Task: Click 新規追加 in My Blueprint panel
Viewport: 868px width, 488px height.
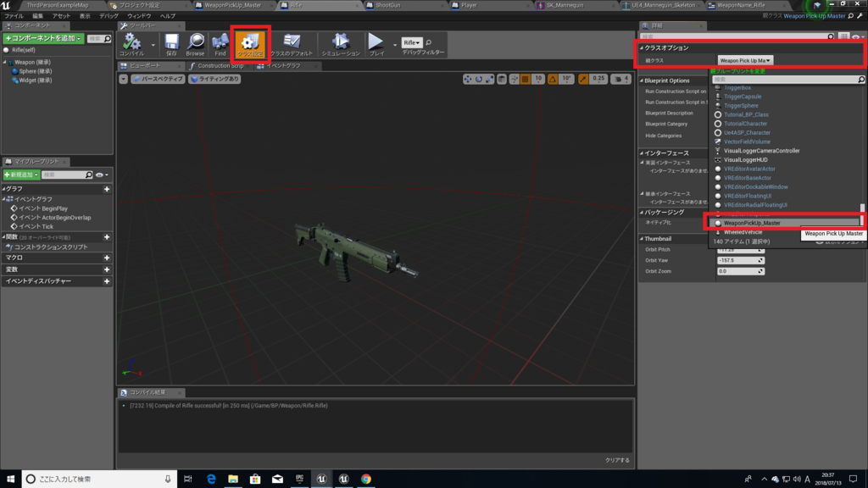Action: [x=21, y=175]
